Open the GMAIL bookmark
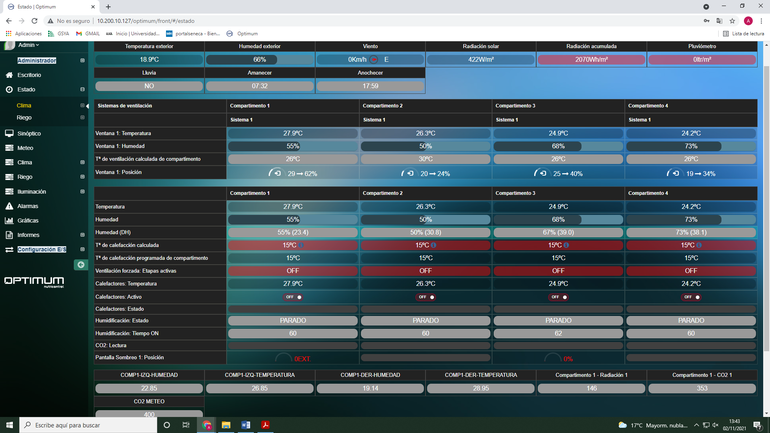 (x=88, y=33)
